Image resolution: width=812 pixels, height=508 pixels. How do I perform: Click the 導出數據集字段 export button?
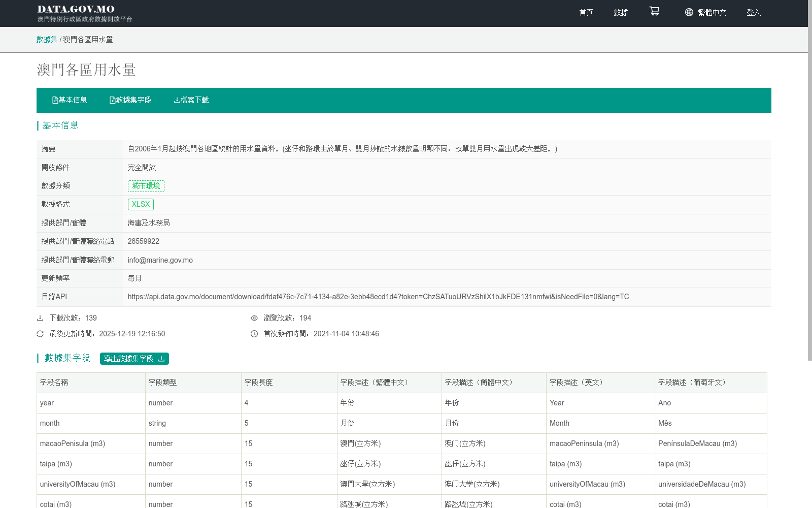(x=134, y=359)
